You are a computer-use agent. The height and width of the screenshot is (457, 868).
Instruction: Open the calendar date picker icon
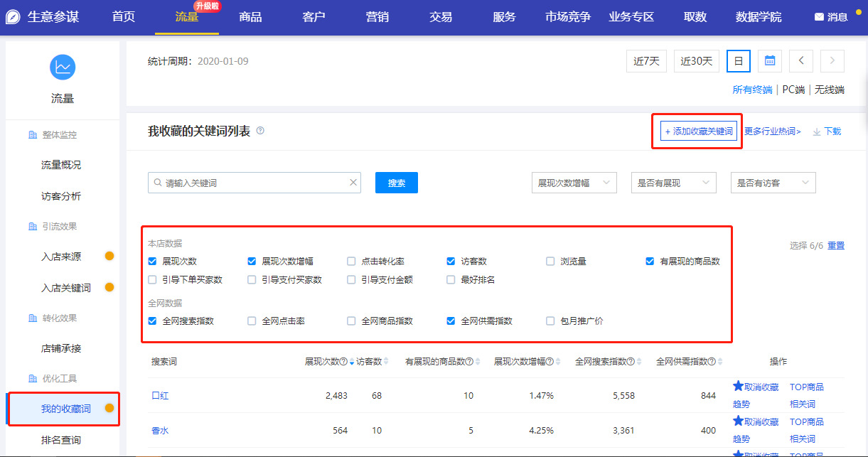pos(770,61)
